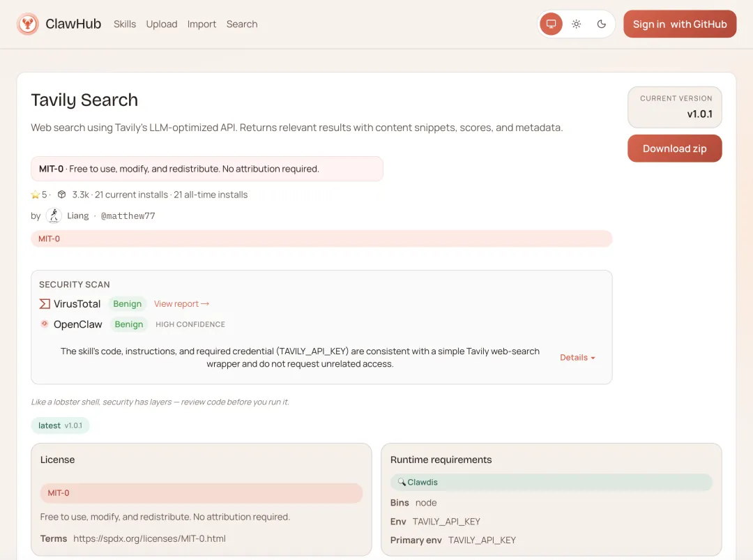Click the Primary env TAVILY_API_KEY value
753x560 pixels.
pos(482,540)
